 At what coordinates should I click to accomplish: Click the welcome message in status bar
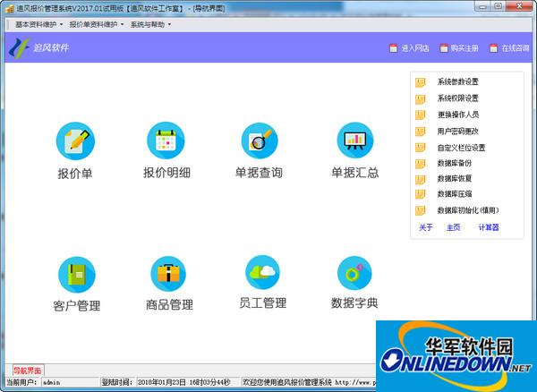(308, 382)
